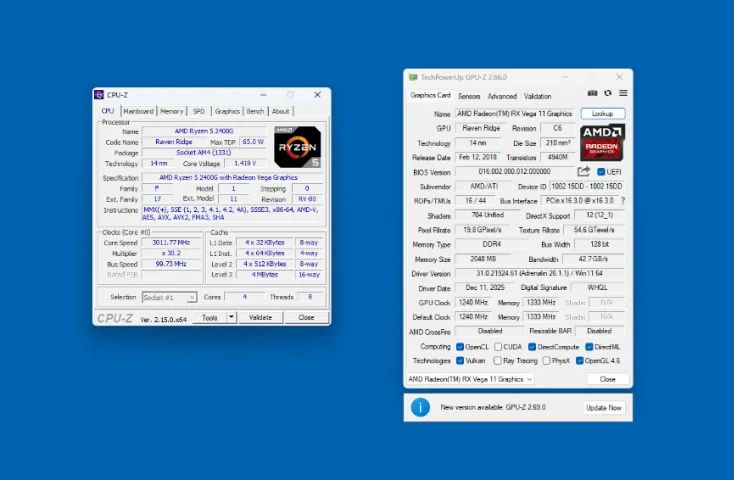
Task: Click the Release Date Feb 12, 2018 value
Action: point(477,157)
